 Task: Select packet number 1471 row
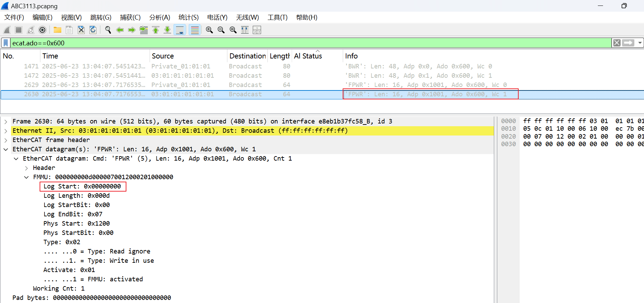click(x=322, y=66)
